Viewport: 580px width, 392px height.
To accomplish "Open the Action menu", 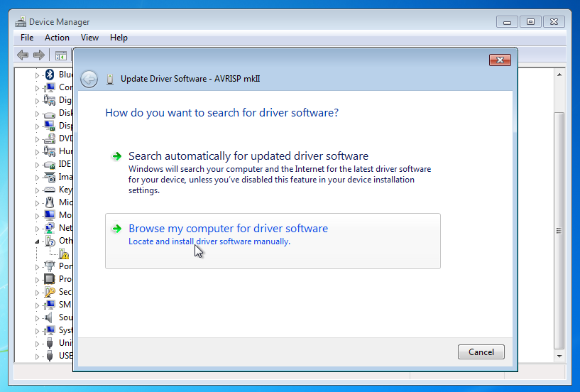I will click(57, 38).
